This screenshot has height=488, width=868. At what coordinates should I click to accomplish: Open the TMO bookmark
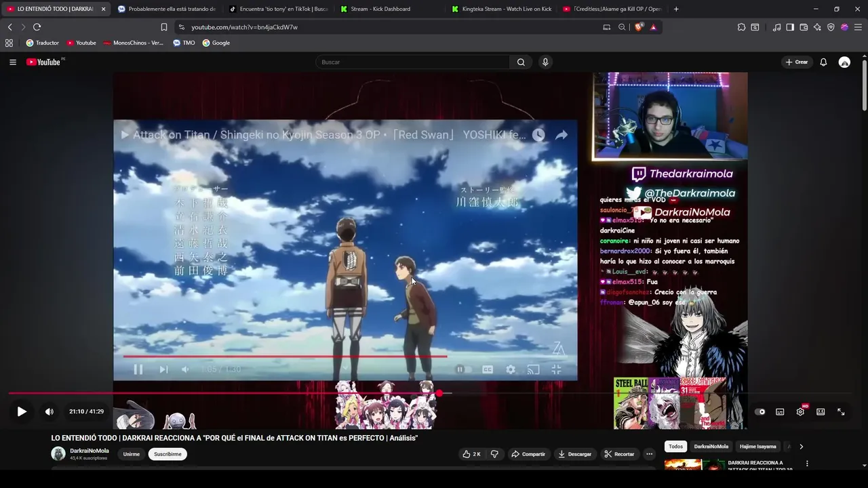point(184,43)
